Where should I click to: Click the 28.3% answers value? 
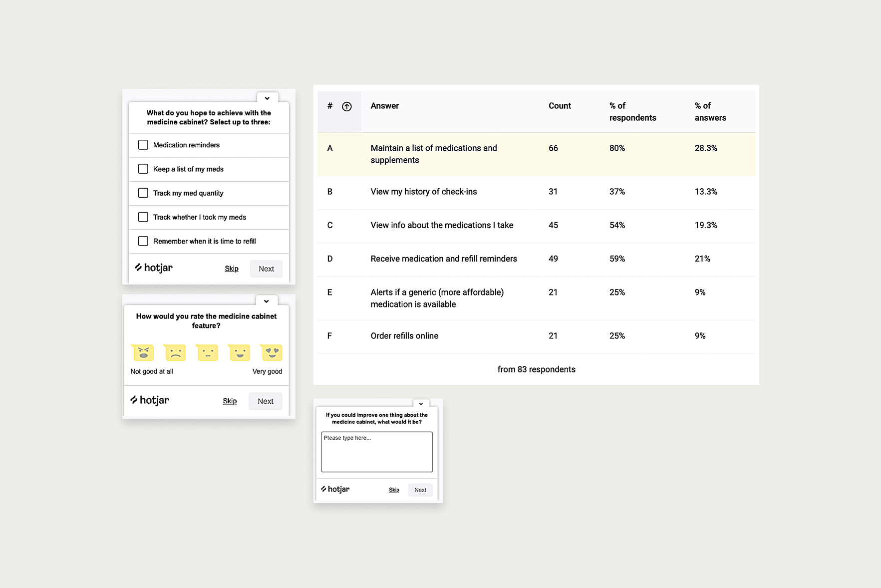click(x=706, y=148)
